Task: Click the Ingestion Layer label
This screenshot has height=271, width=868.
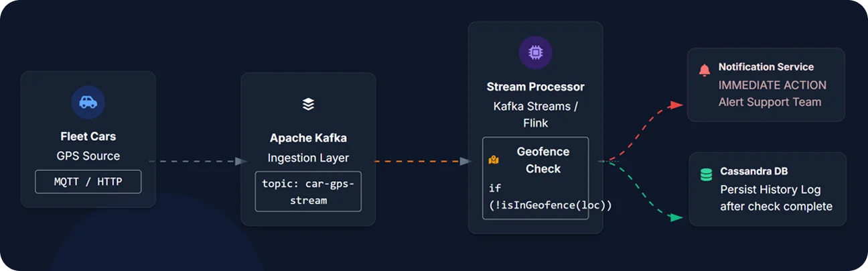Action: [x=308, y=158]
